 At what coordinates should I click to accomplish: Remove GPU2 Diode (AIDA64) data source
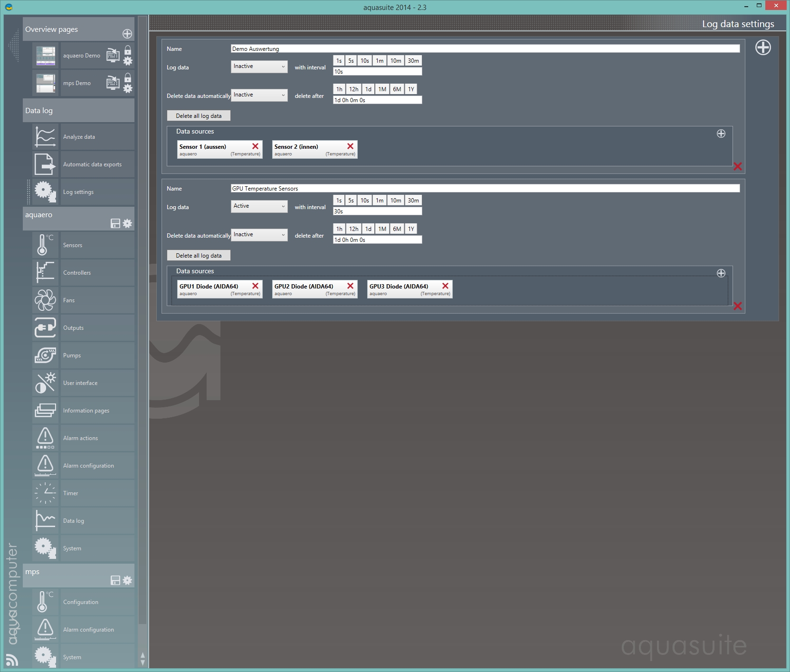(351, 286)
